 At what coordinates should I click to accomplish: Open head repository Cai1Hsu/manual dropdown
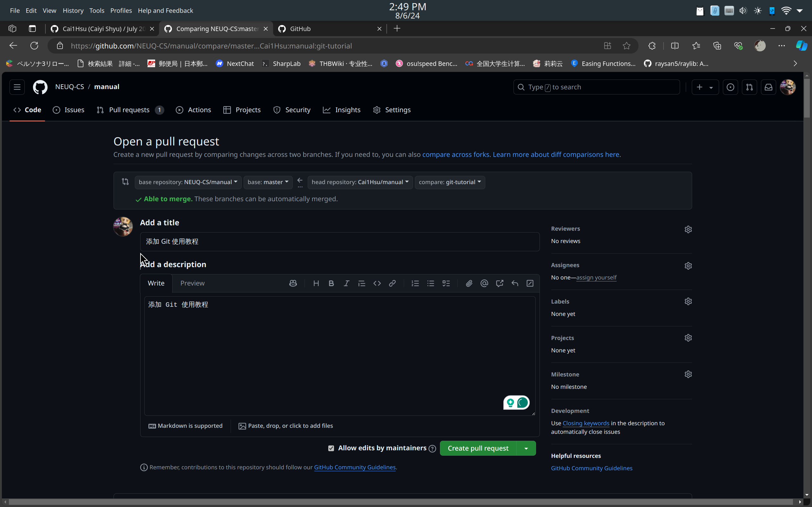(360, 182)
